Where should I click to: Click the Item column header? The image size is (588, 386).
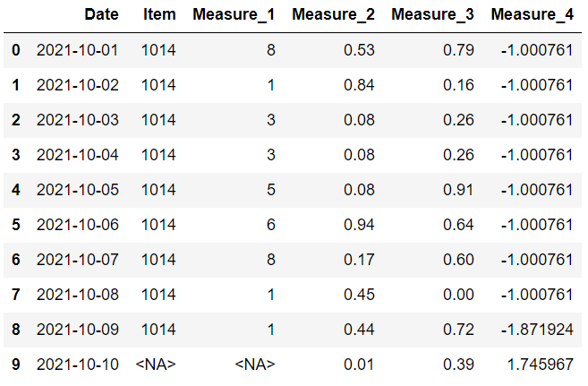coord(159,15)
